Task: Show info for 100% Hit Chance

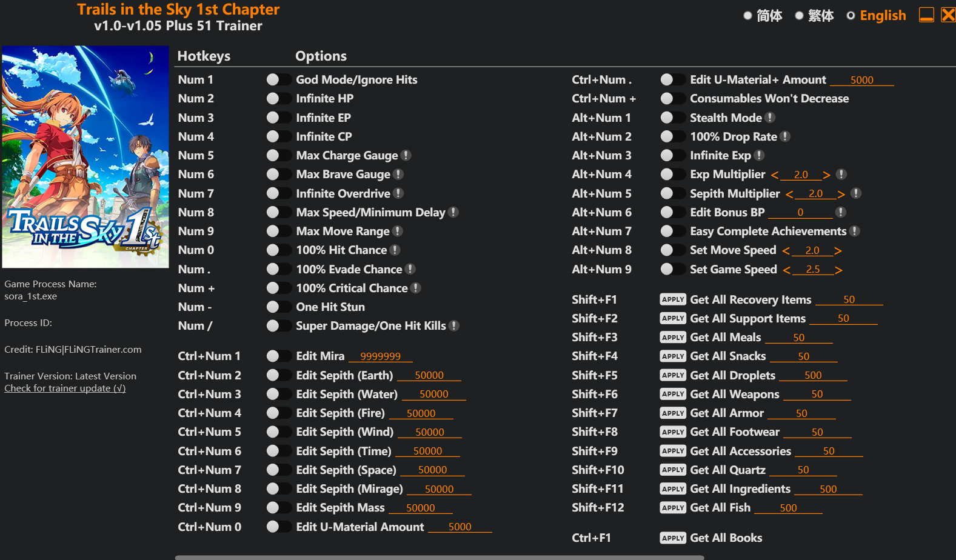Action: pos(395,250)
